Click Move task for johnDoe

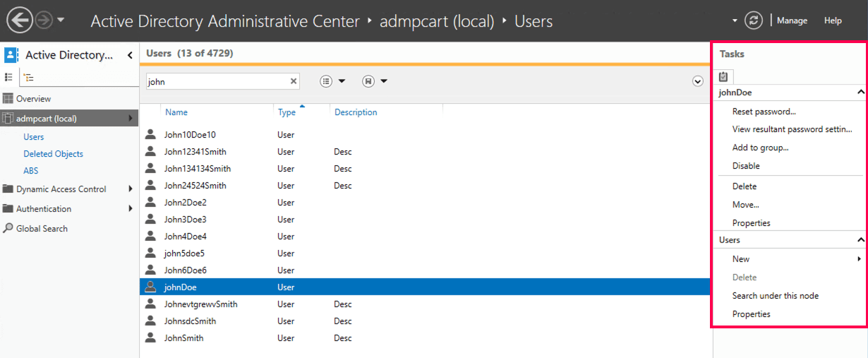point(746,205)
